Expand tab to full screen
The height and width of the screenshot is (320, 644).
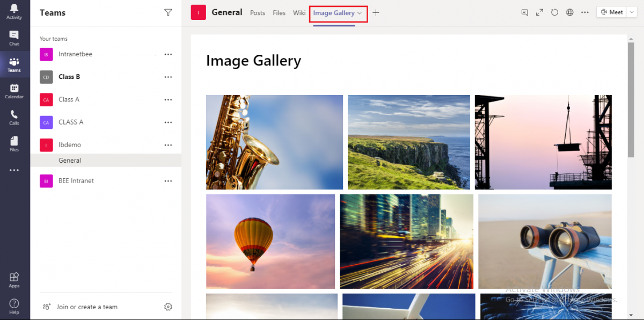click(x=540, y=12)
